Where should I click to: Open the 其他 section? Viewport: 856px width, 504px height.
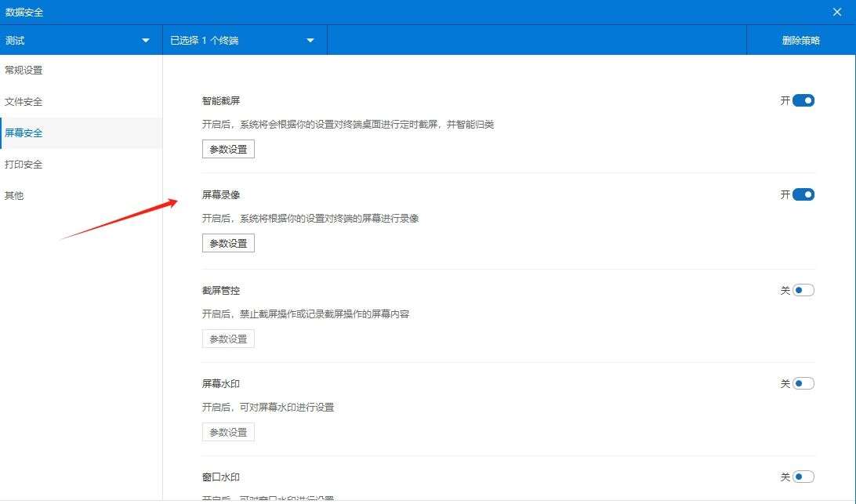click(x=14, y=195)
